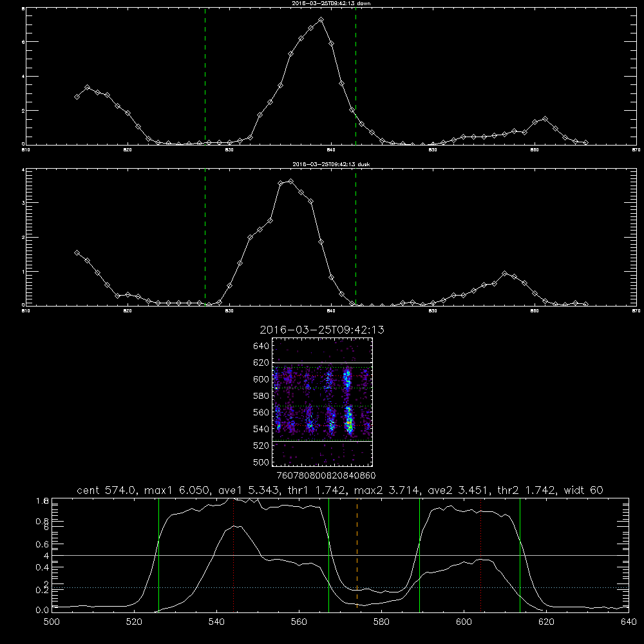The image size is (644, 644).
Task: Click the blue dotted threshold line in bottom plot
Action: (x=340, y=588)
